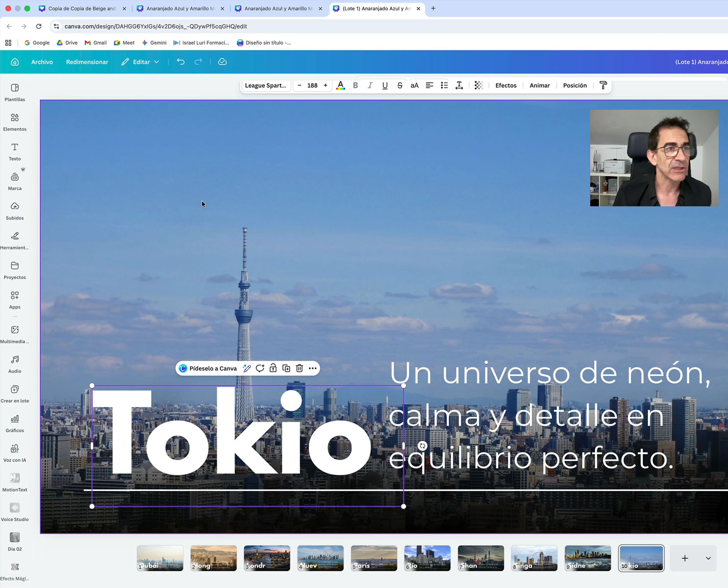Toggle uppercase aA text option
Image resolution: width=728 pixels, height=588 pixels.
tap(415, 85)
